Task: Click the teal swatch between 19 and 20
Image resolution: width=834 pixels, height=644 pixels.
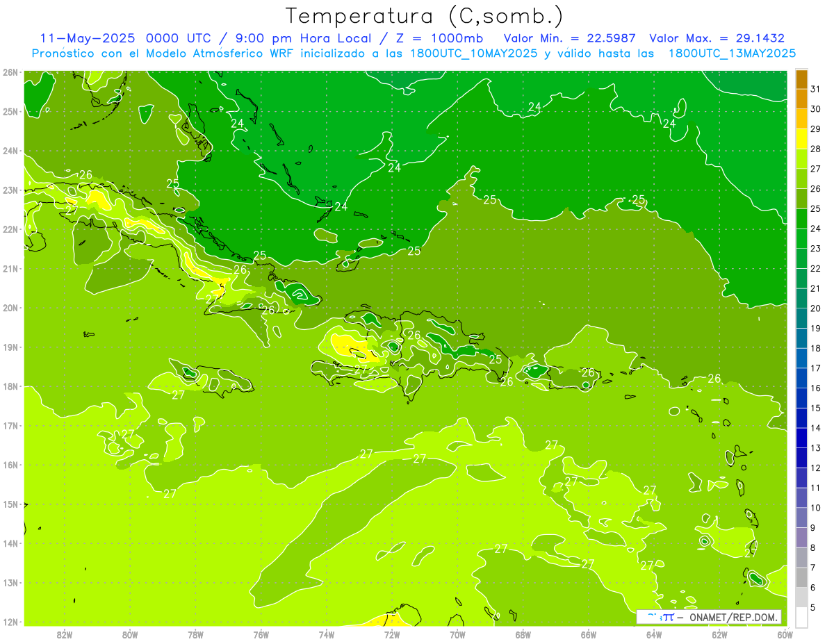Action: click(x=801, y=318)
